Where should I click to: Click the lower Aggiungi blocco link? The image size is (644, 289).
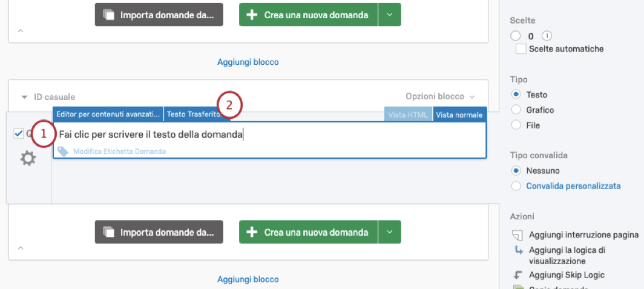click(x=248, y=279)
